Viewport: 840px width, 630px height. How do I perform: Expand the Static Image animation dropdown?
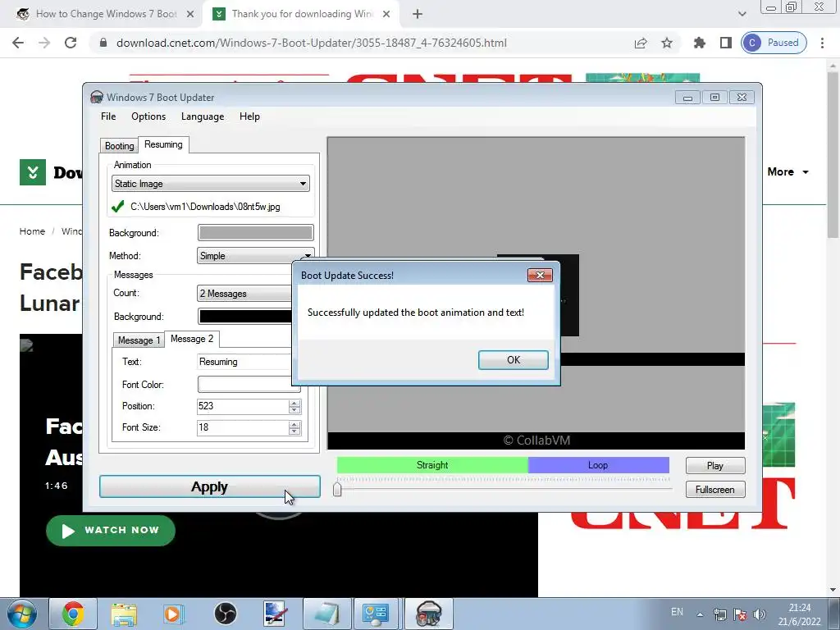[211, 183]
